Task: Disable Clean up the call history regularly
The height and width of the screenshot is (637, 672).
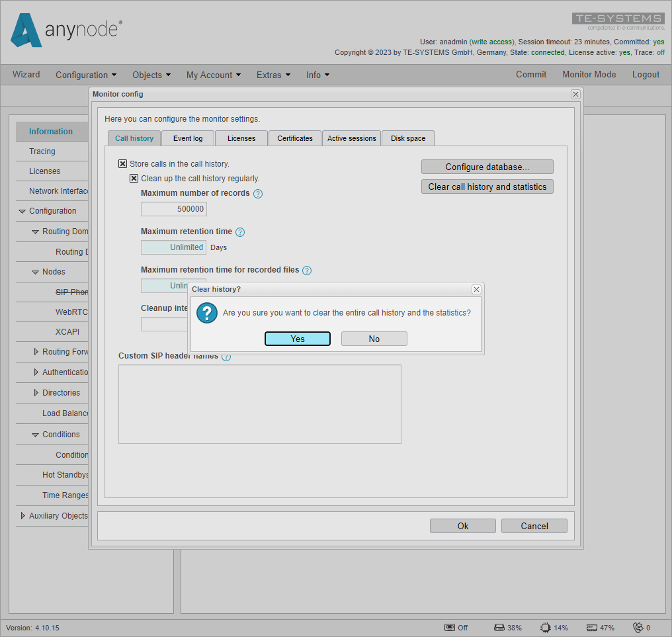Action: coord(134,178)
